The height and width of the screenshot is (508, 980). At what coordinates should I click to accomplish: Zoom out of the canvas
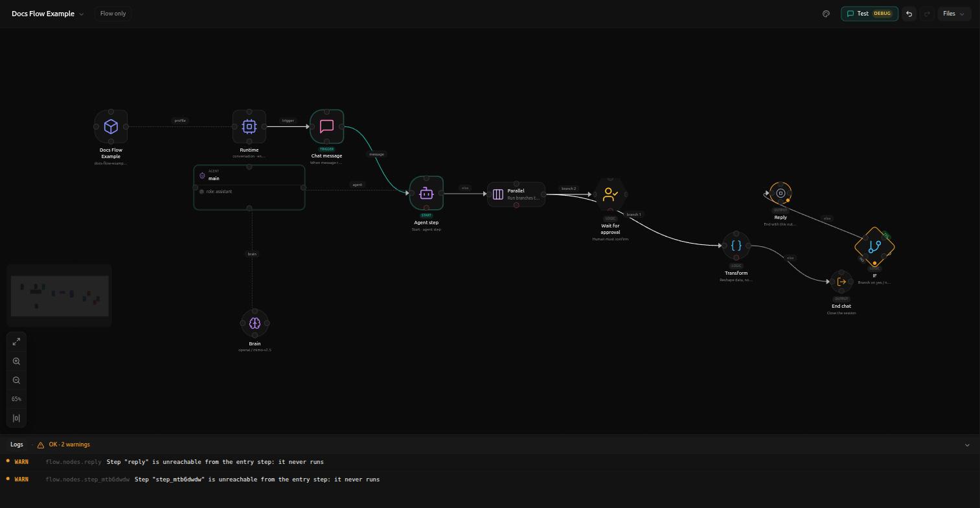point(16,380)
